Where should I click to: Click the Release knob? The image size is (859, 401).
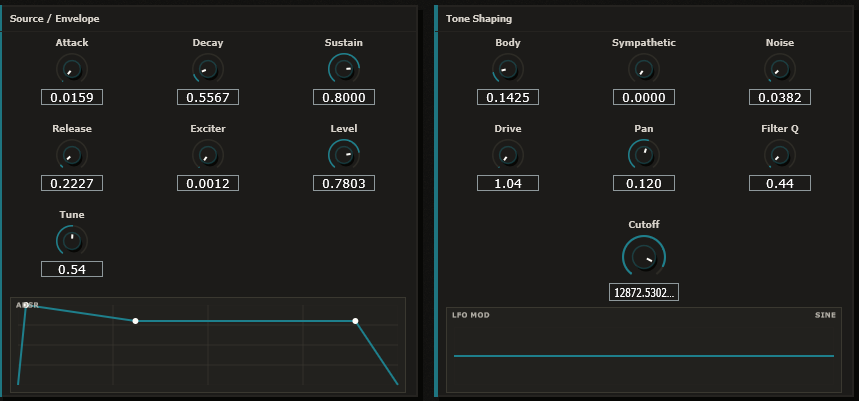tap(71, 155)
